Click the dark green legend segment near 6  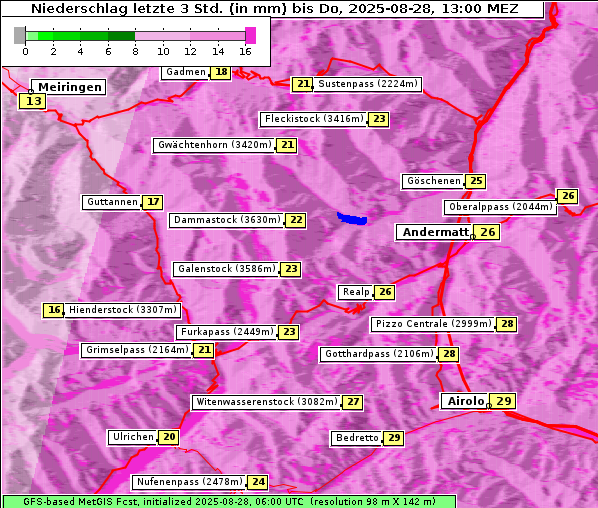click(121, 36)
